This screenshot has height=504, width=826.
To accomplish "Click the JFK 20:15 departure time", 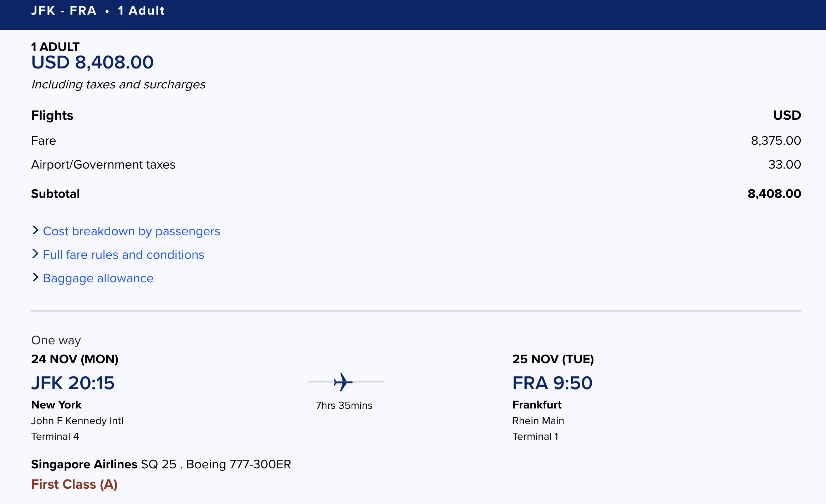I will 73,383.
